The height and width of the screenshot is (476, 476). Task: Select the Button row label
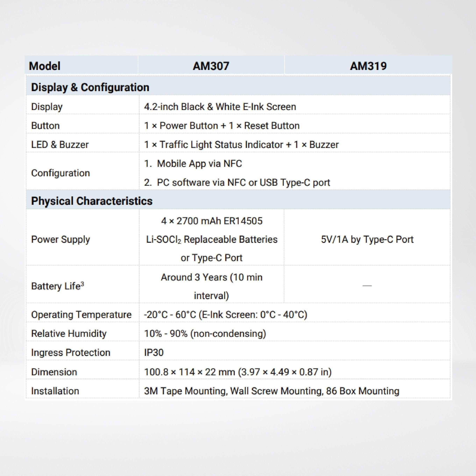(x=45, y=126)
